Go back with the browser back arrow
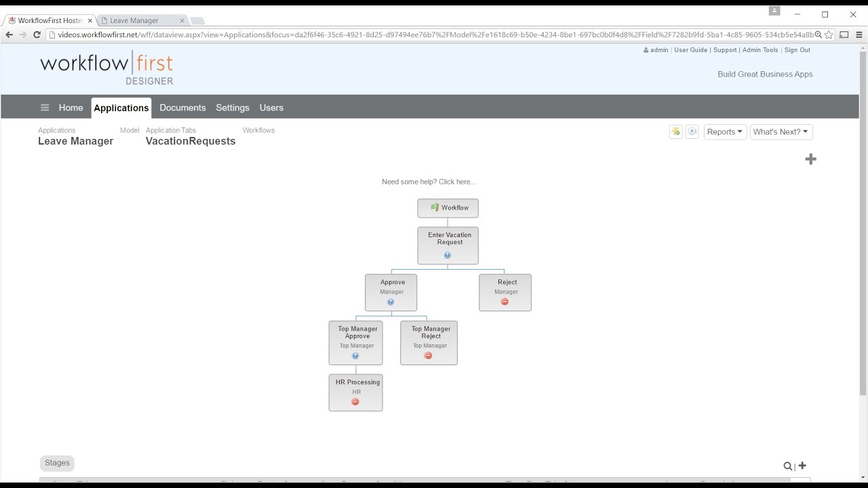 tap(9, 35)
